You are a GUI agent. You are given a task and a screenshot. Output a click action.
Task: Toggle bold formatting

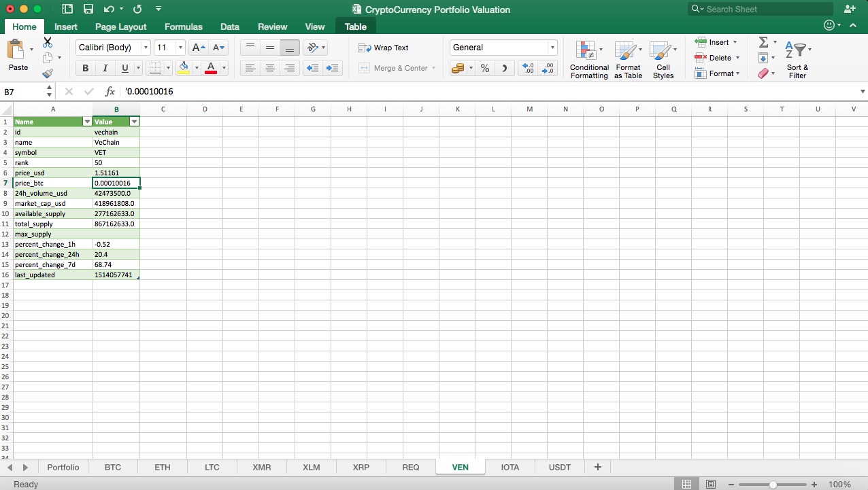click(86, 68)
